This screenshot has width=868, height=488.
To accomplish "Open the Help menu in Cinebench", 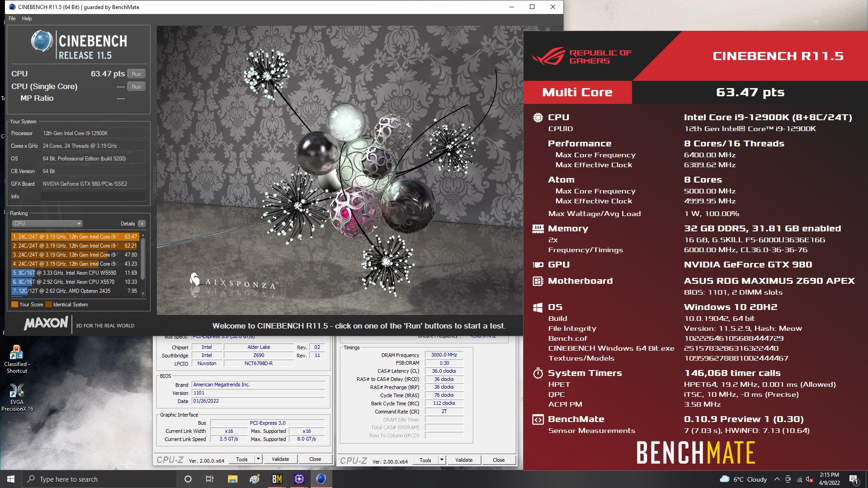I will pyautogui.click(x=27, y=19).
